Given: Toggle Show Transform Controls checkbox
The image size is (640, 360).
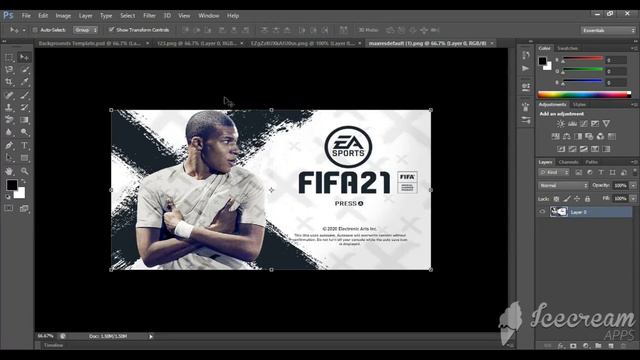Looking at the screenshot, I should [111, 29].
